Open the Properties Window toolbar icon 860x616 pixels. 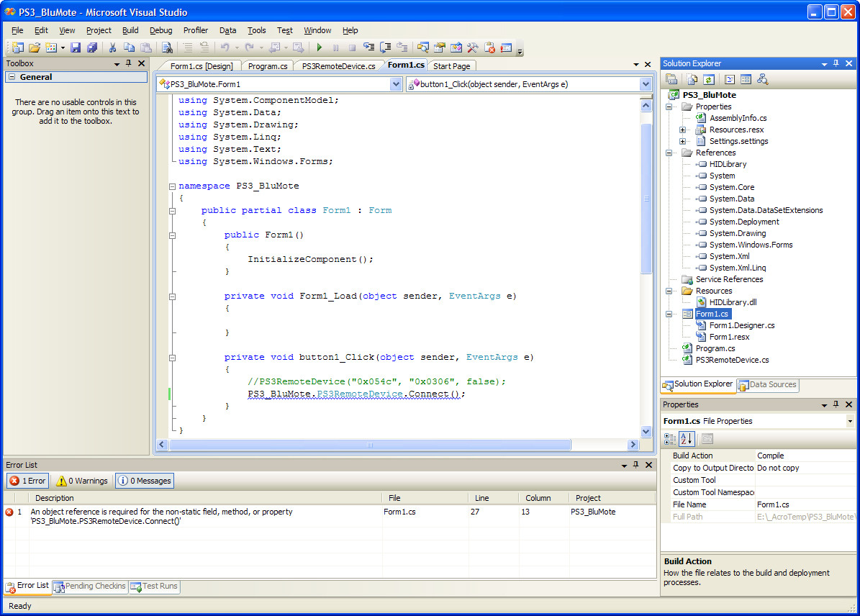coord(439,47)
